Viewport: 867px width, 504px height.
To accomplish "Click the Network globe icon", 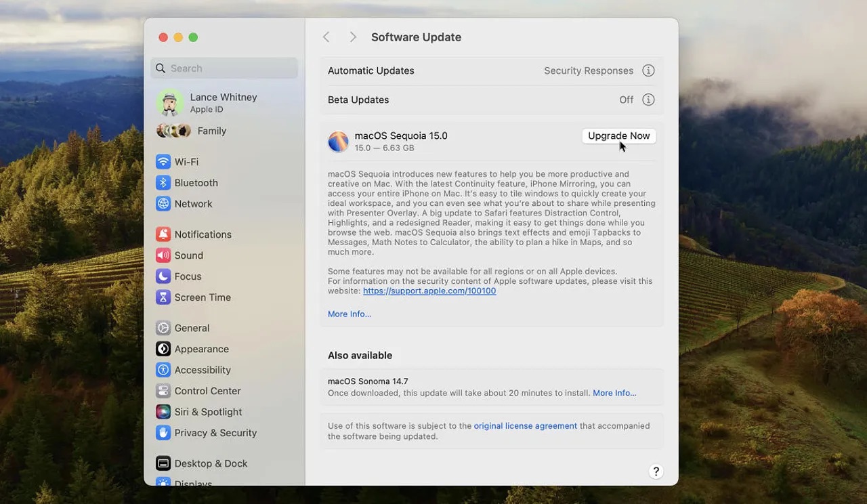I will [163, 204].
